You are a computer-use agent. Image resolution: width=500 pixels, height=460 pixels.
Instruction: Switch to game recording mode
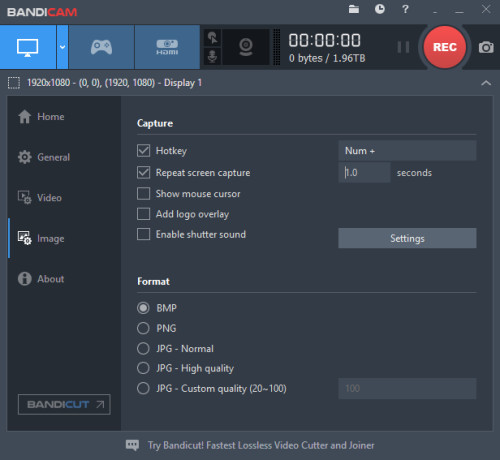(x=101, y=47)
